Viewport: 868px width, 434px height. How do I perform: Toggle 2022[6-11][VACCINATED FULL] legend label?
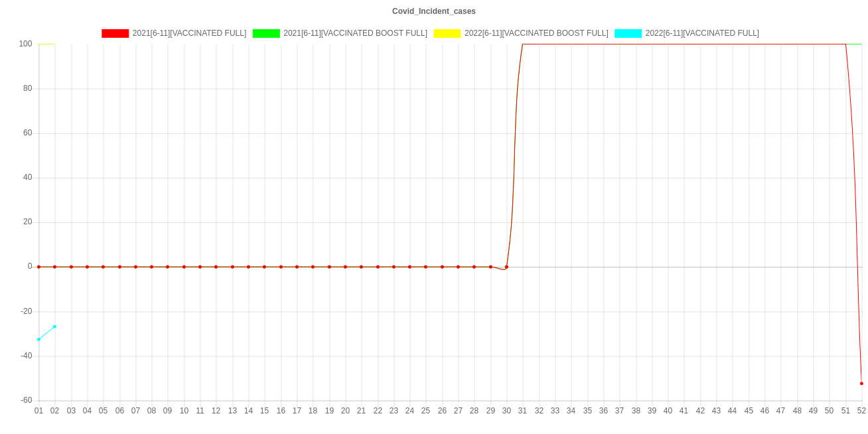[702, 33]
